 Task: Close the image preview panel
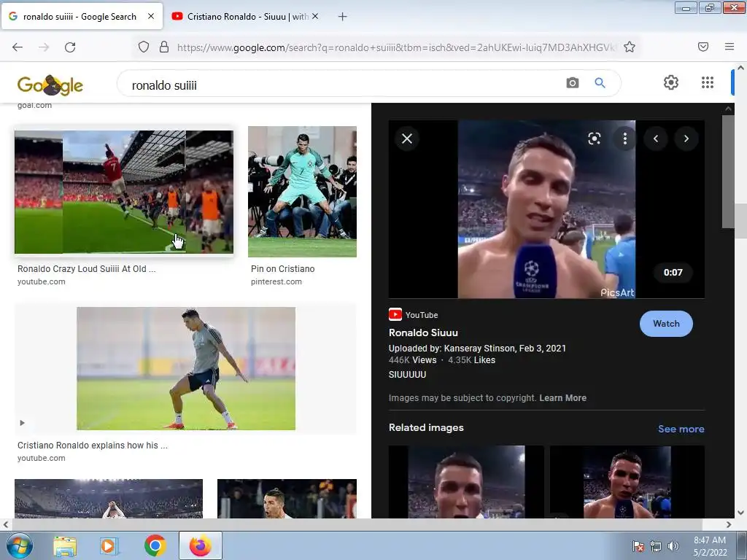click(x=407, y=139)
